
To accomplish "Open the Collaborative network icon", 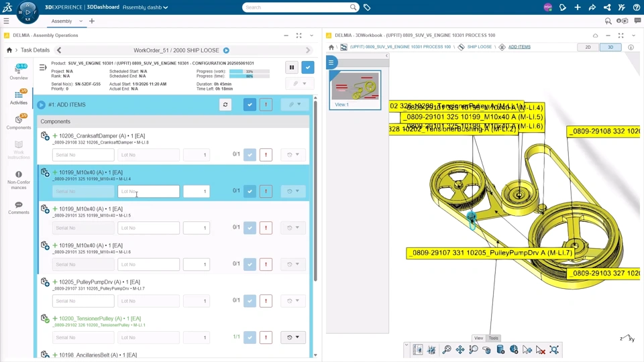I will point(607,7).
